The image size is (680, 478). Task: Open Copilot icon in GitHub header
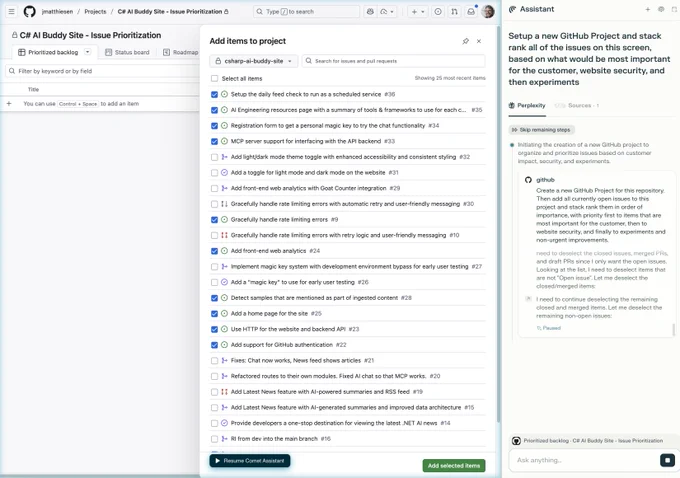[x=370, y=12]
